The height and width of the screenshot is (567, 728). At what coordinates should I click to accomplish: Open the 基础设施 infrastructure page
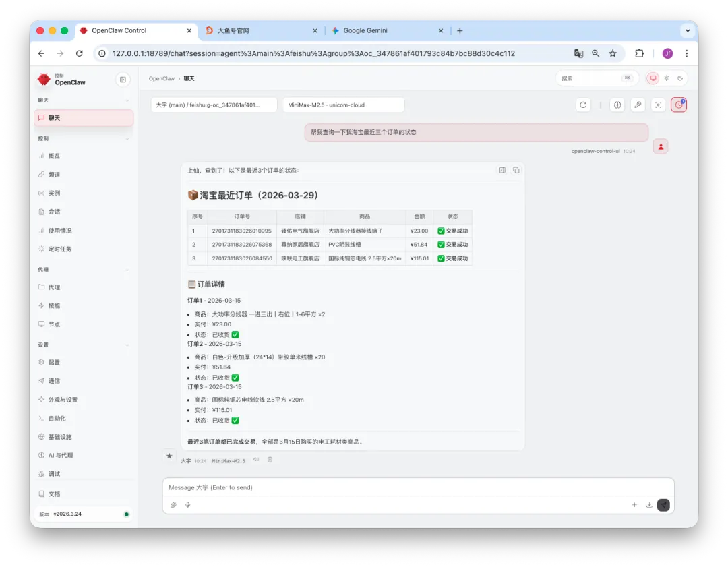[59, 437]
